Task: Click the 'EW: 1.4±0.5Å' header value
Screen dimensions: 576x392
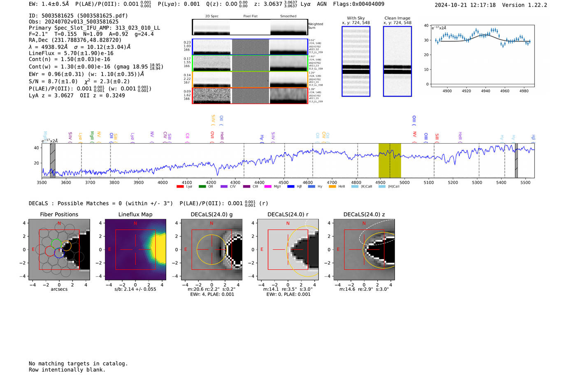Action: [49, 4]
